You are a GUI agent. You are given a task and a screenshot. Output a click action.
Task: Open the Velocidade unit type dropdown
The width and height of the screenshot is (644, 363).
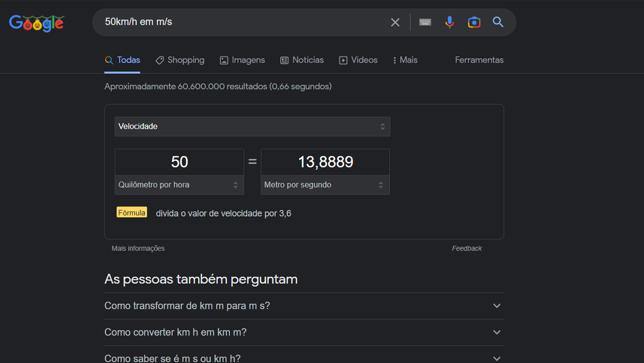coord(252,126)
